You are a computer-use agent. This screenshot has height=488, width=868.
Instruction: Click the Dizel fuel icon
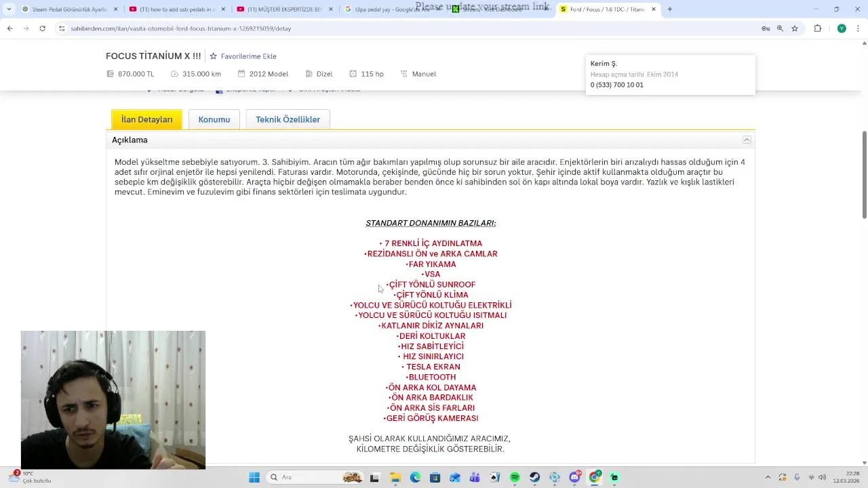pyautogui.click(x=309, y=74)
